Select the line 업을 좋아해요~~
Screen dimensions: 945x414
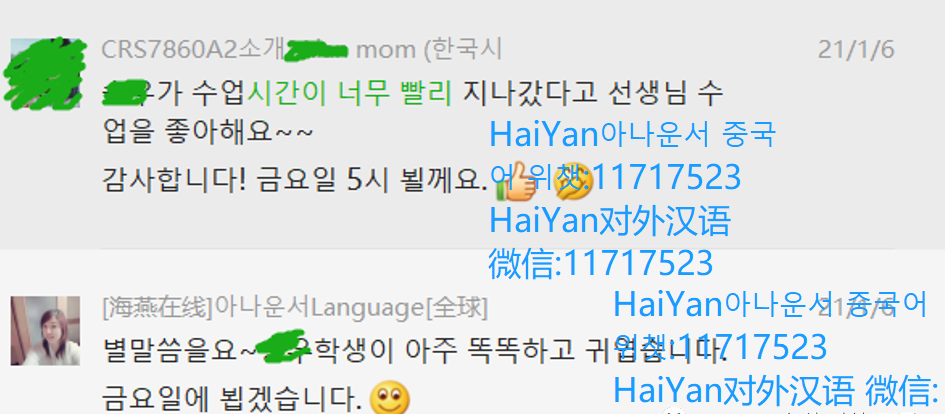coord(209,133)
